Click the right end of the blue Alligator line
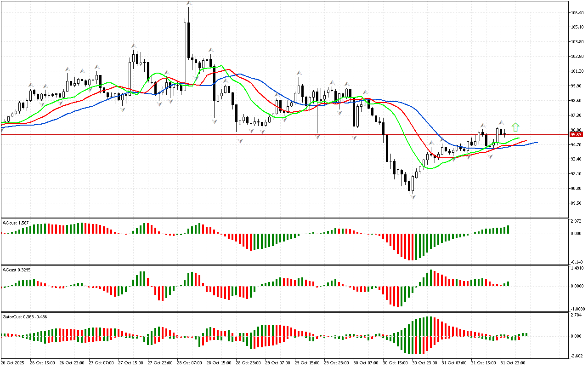The width and height of the screenshot is (588, 368). click(536, 143)
